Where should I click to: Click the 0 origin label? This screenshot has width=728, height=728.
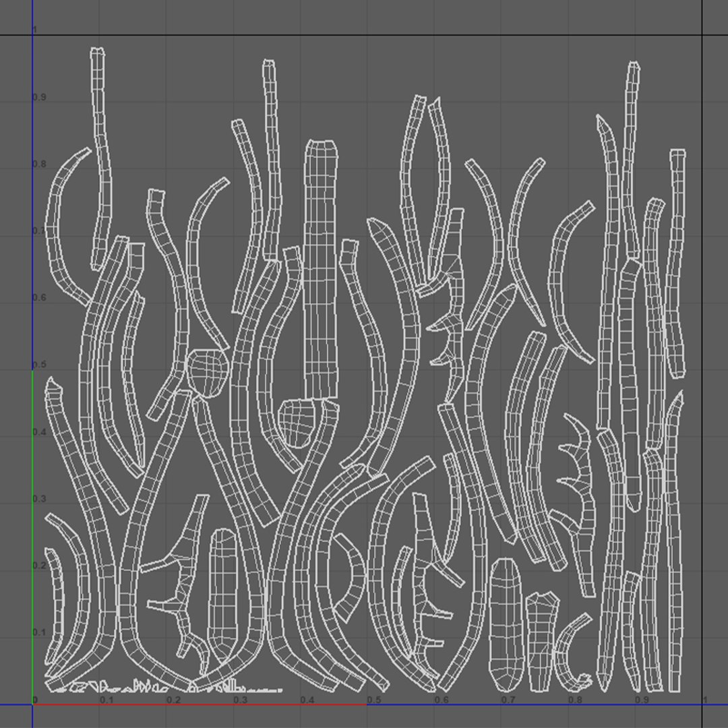tap(35, 700)
